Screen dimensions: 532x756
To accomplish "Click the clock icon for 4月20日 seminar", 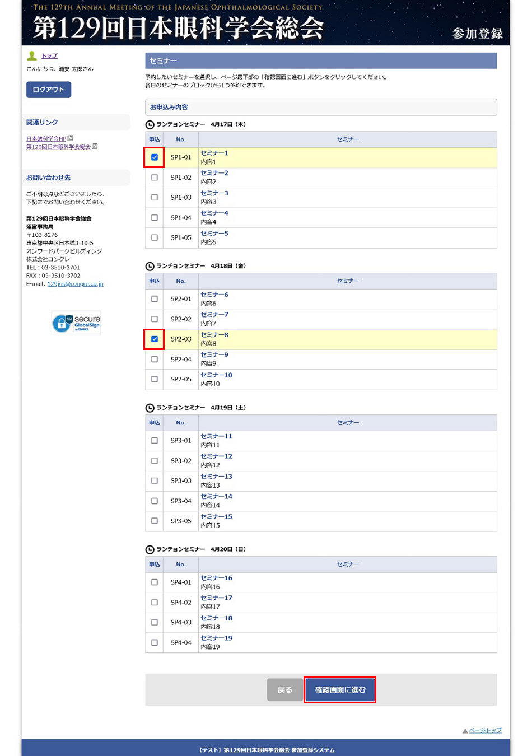I will (150, 550).
